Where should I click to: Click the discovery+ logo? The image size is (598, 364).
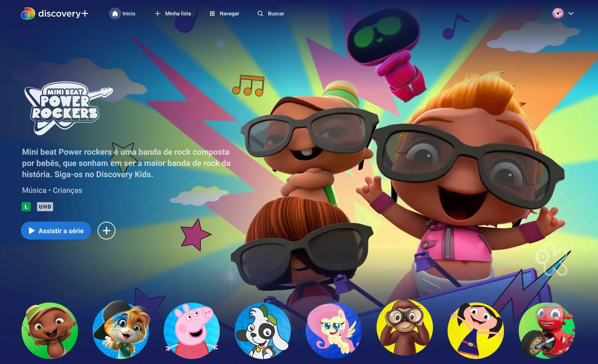coord(55,13)
